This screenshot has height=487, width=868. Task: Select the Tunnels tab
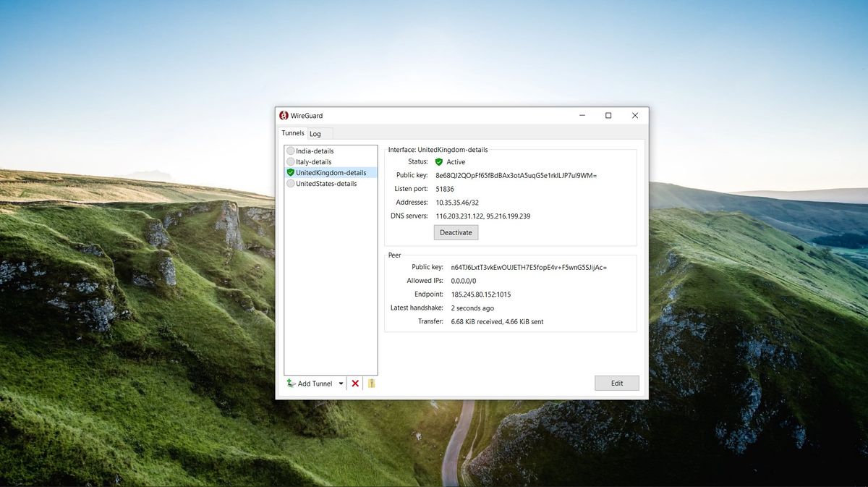[292, 132]
